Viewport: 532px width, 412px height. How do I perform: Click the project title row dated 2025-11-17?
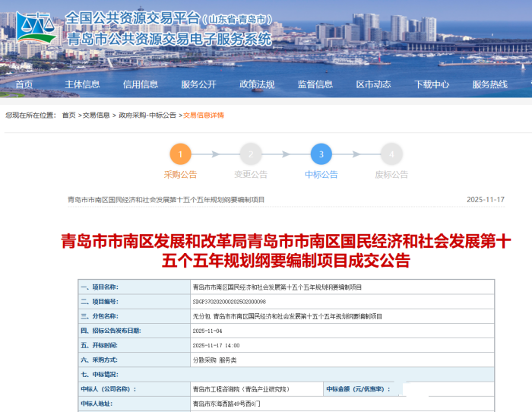click(166, 200)
